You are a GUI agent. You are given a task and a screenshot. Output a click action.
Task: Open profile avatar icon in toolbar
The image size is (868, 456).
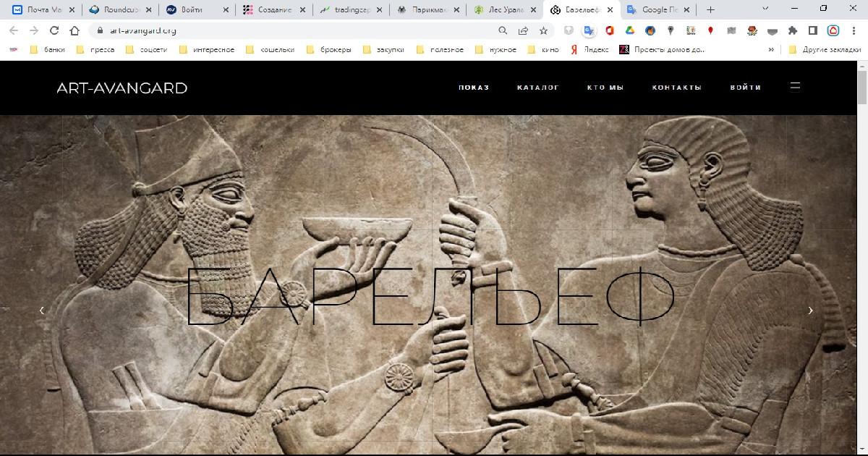(x=833, y=30)
